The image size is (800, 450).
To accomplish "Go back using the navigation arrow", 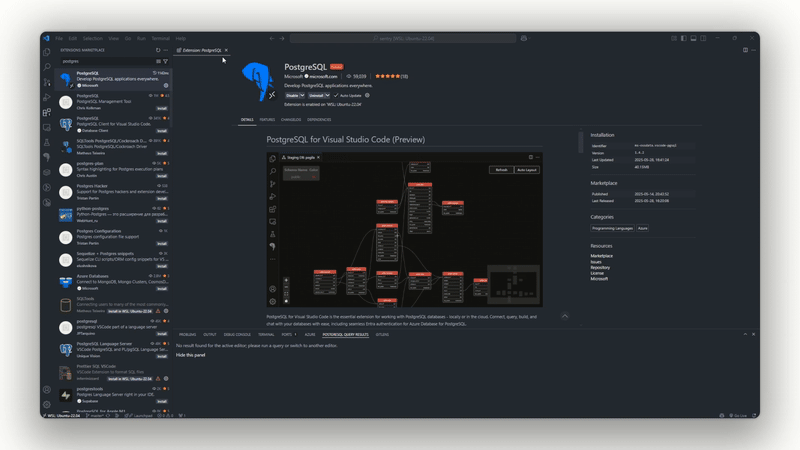I will click(x=272, y=38).
